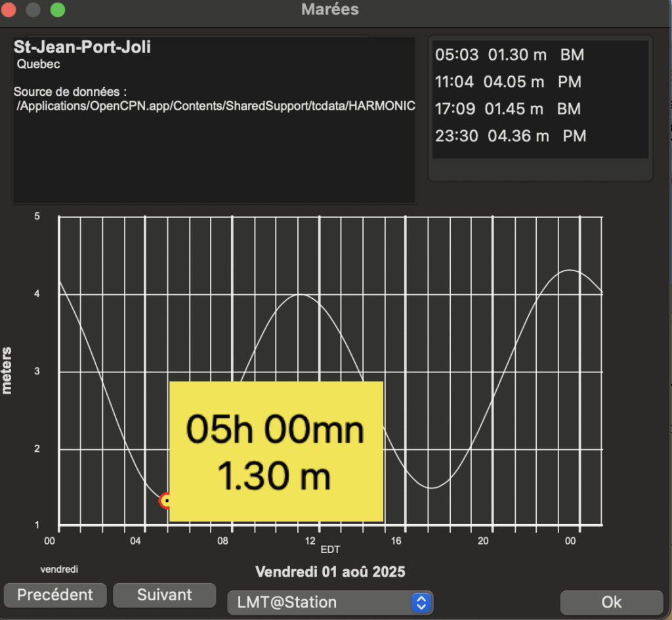Click the St-Jean-Port-Joli station name

82,48
